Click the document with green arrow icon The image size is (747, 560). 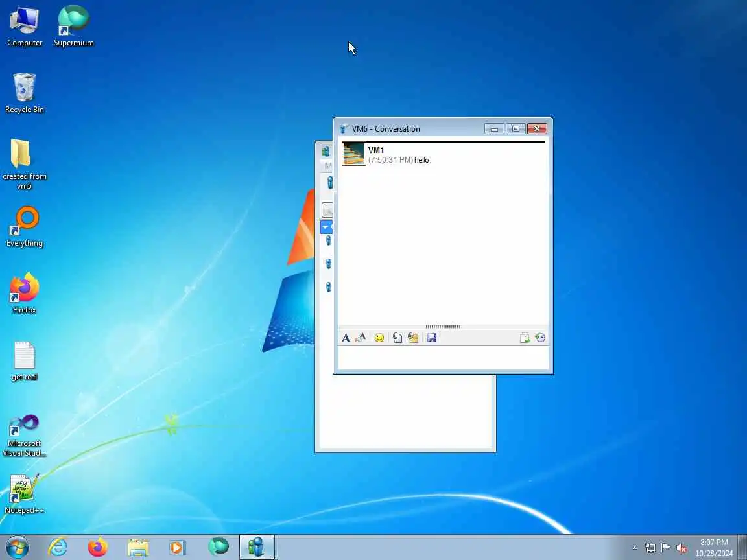[525, 338]
